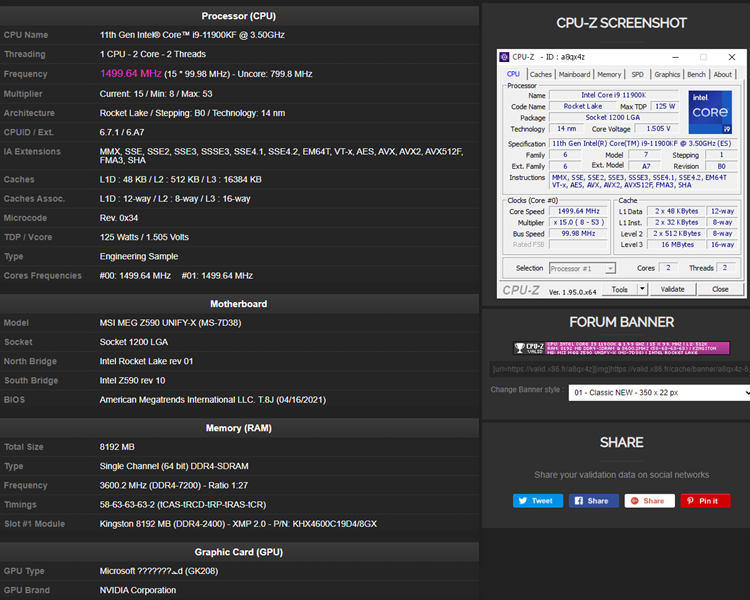
Task: Open the Change Banner style dropdown
Action: (x=659, y=393)
